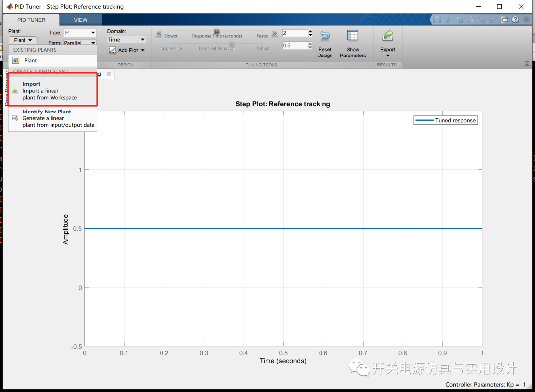This screenshot has height=392, width=535.
Task: Click the response time value field
Action: click(x=295, y=33)
